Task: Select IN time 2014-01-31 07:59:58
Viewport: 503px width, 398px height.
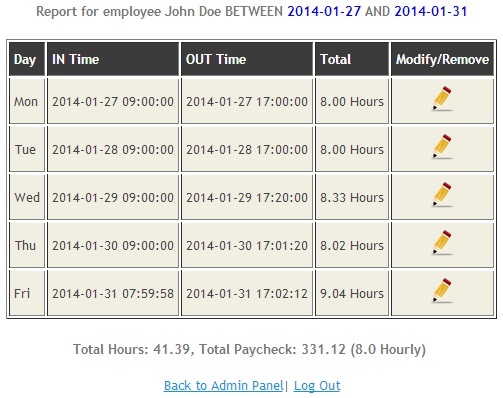Action: (x=113, y=293)
